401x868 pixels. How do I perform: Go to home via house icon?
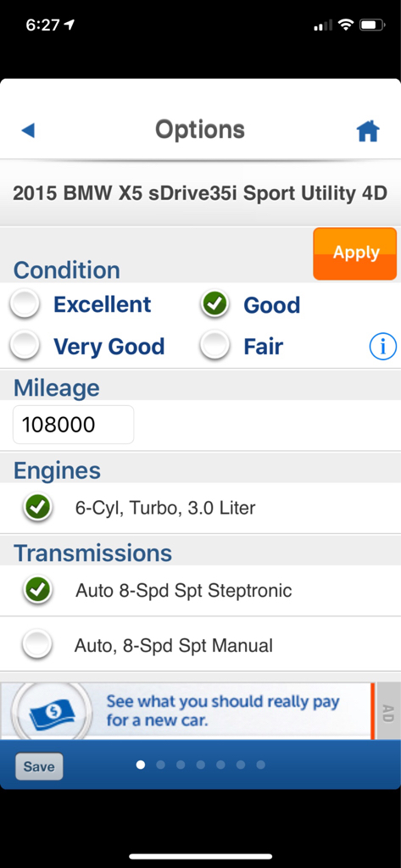tap(368, 131)
